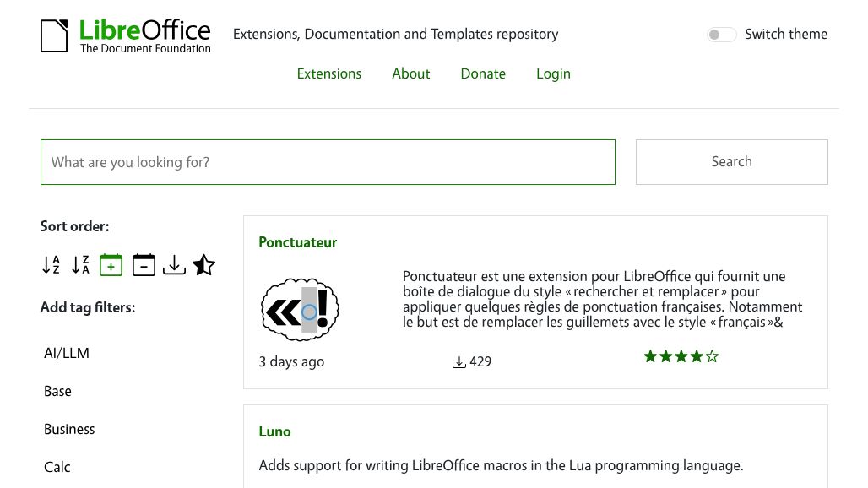Sort extensions by download count icon
The height and width of the screenshot is (488, 868).
coord(174,265)
